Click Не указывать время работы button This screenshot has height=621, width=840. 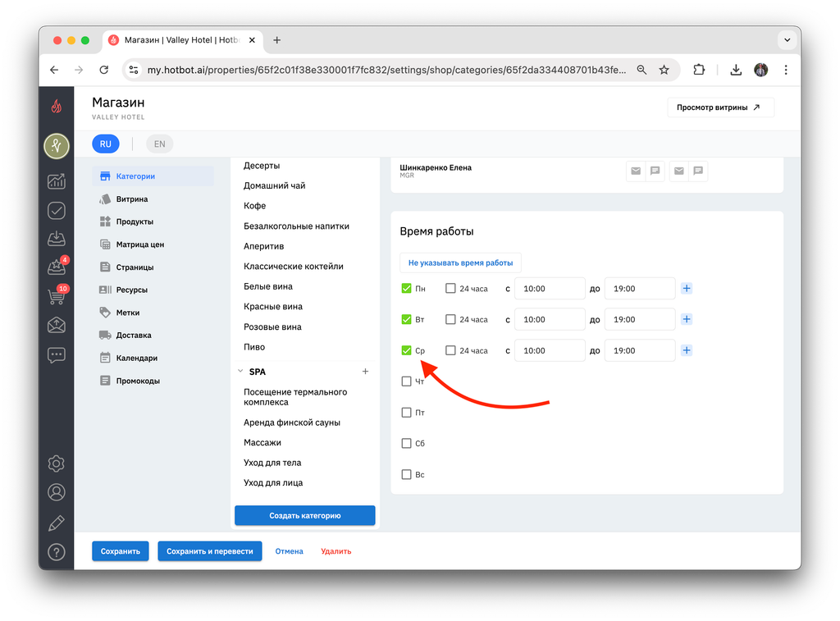pos(461,263)
